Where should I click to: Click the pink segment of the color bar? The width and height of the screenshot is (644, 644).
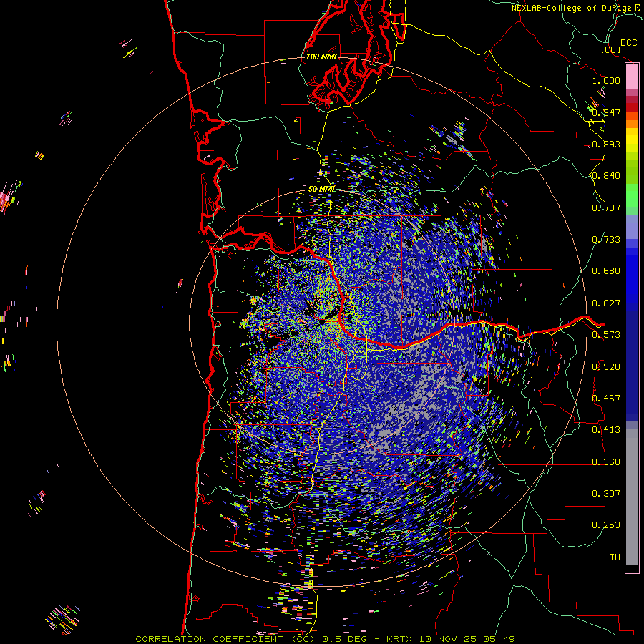[x=632, y=77]
